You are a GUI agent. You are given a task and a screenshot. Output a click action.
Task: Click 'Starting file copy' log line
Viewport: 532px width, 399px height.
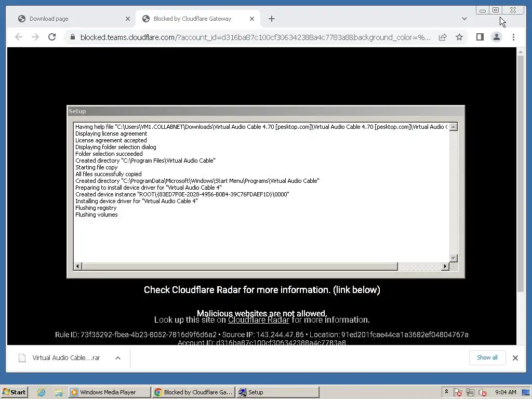[x=96, y=167]
